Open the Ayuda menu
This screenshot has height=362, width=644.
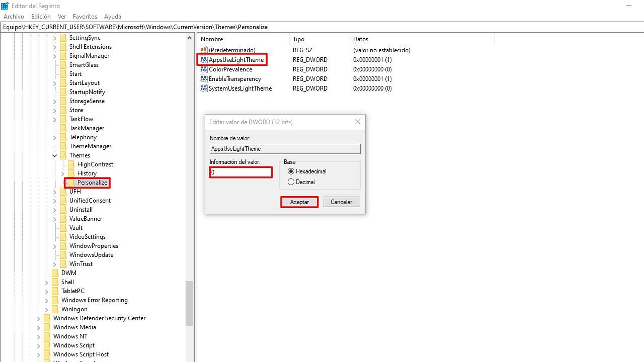(x=113, y=16)
